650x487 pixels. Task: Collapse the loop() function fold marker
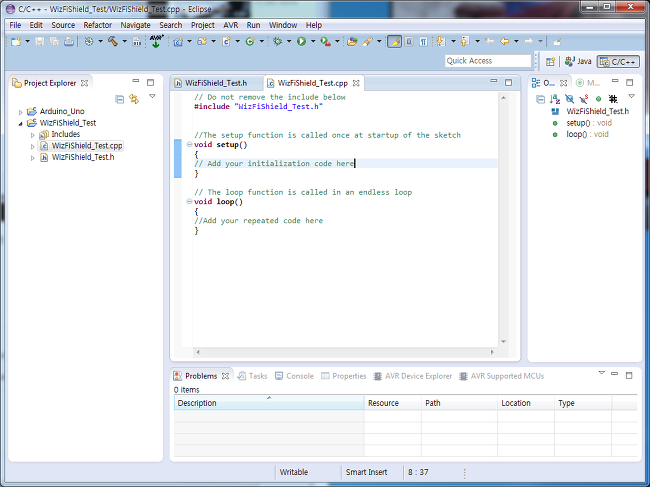point(189,202)
